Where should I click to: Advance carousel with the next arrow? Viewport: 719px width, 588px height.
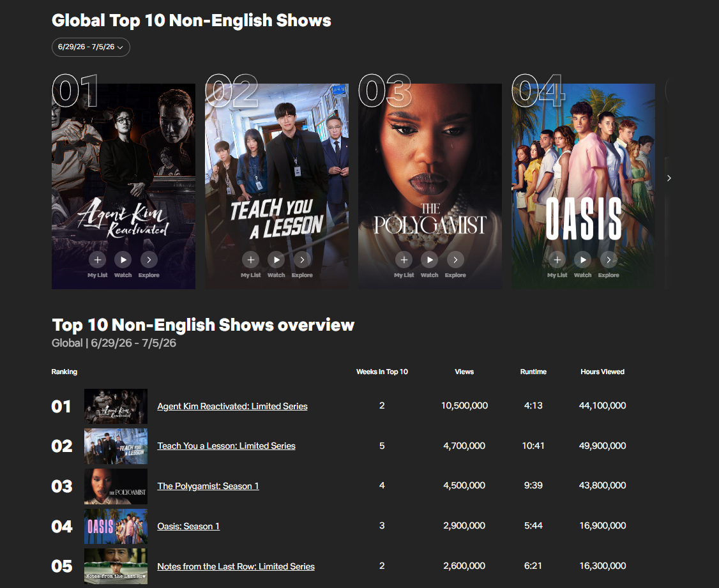(669, 178)
